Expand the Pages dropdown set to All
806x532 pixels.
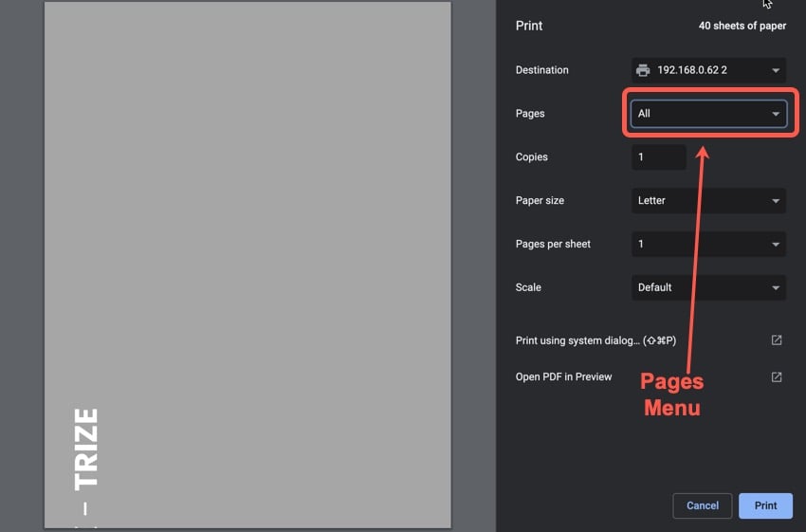click(708, 114)
